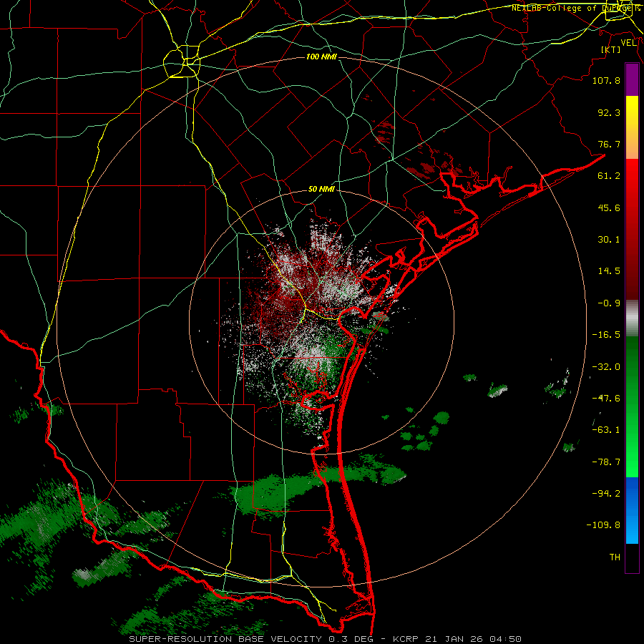The height and width of the screenshot is (644, 644).
Task: Click the [KT] units label
Action: coord(610,49)
